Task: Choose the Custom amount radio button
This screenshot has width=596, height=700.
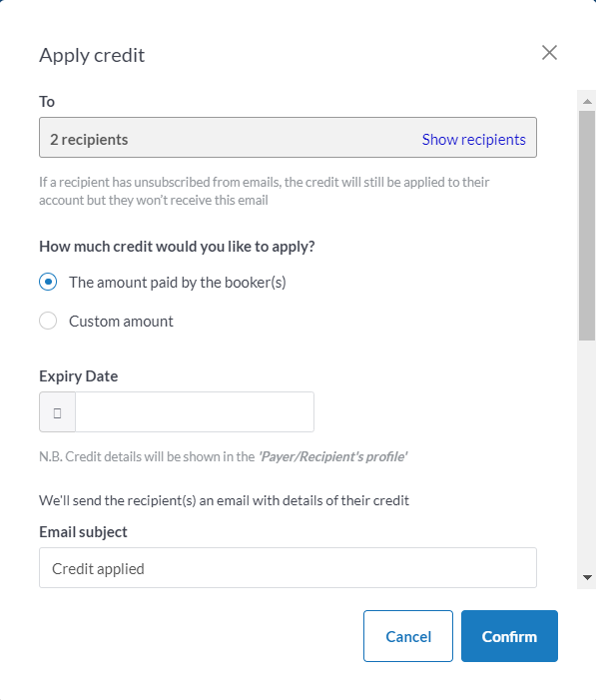Action: pos(48,321)
